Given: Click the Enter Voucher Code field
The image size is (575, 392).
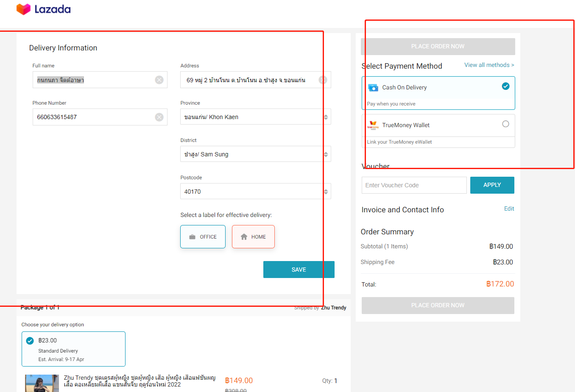Looking at the screenshot, I should 414,185.
